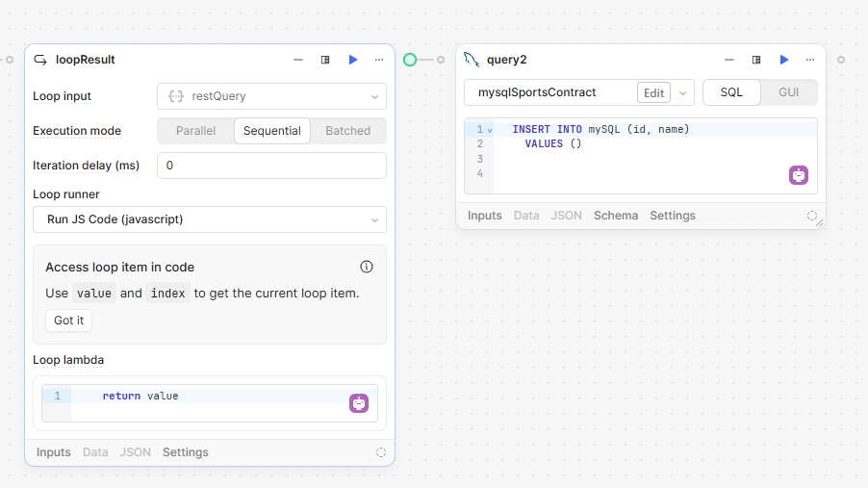Expand mysqlSportsContract resource dropdown arrow
868x488 pixels.
tap(682, 93)
